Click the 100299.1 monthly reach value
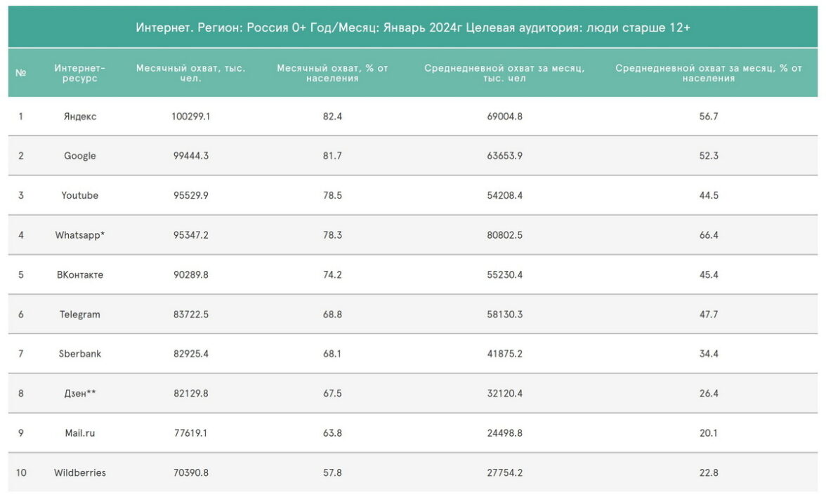This screenshot has width=826, height=504. (190, 117)
